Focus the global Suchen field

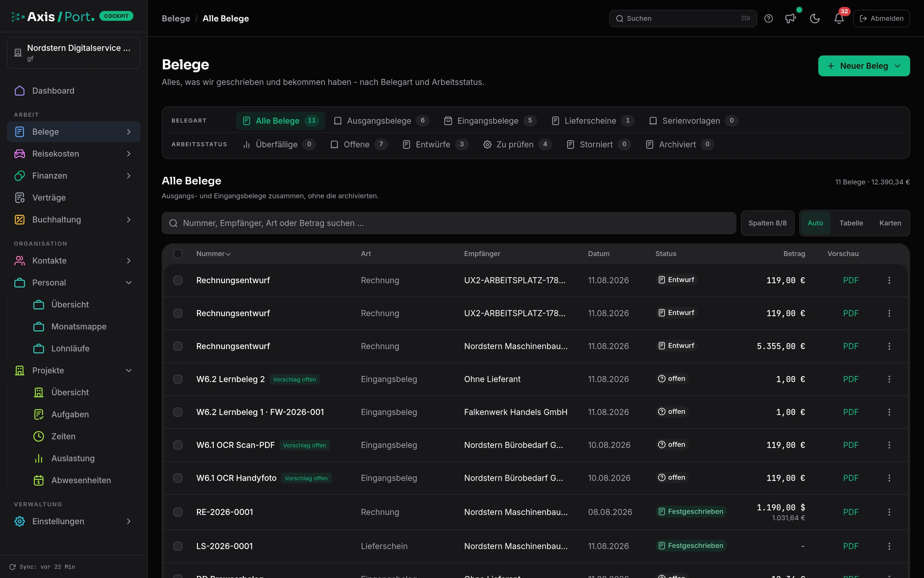coord(683,18)
